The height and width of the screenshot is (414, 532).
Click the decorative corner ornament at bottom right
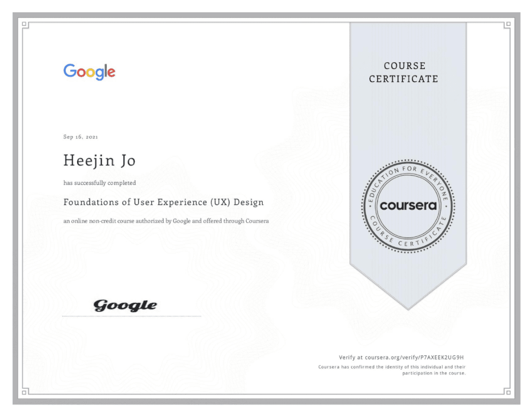(509, 392)
